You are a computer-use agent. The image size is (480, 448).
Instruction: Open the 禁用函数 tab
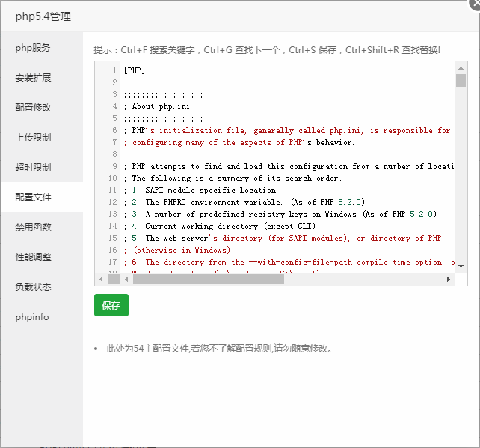click(x=33, y=227)
